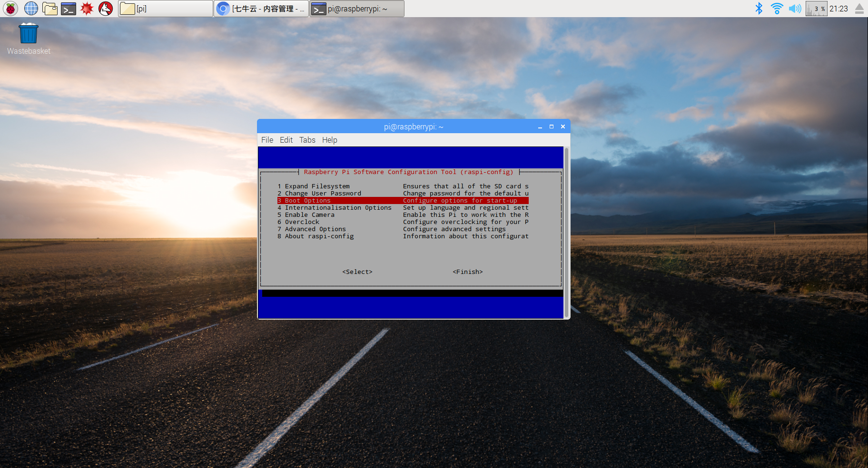Select pi@raspberrypi terminal taskbar button
The image size is (868, 468).
357,9
